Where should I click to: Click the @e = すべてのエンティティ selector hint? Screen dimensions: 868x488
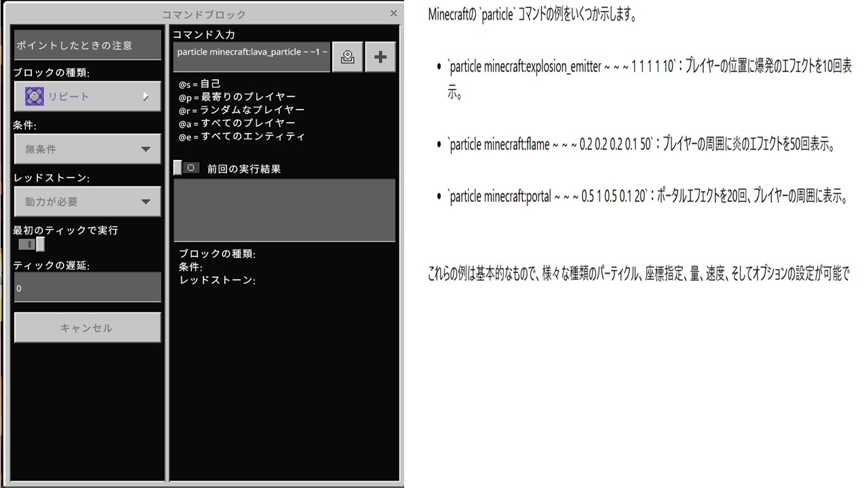click(x=241, y=136)
